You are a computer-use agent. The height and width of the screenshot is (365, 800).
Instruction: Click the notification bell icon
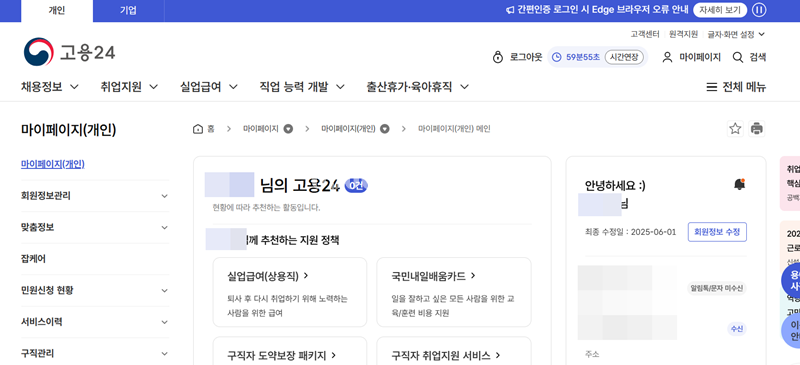pyautogui.click(x=739, y=184)
